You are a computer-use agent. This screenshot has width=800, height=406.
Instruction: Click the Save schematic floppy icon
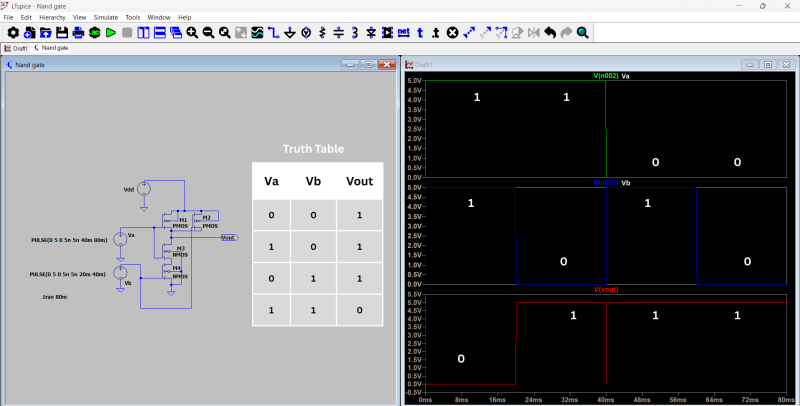[61, 33]
